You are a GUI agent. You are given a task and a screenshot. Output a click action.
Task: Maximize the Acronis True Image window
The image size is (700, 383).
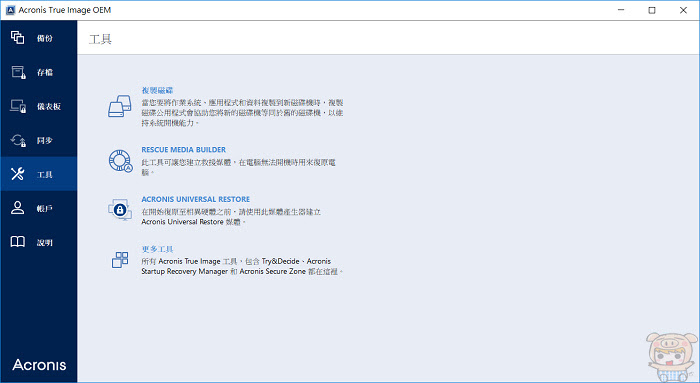coord(652,10)
